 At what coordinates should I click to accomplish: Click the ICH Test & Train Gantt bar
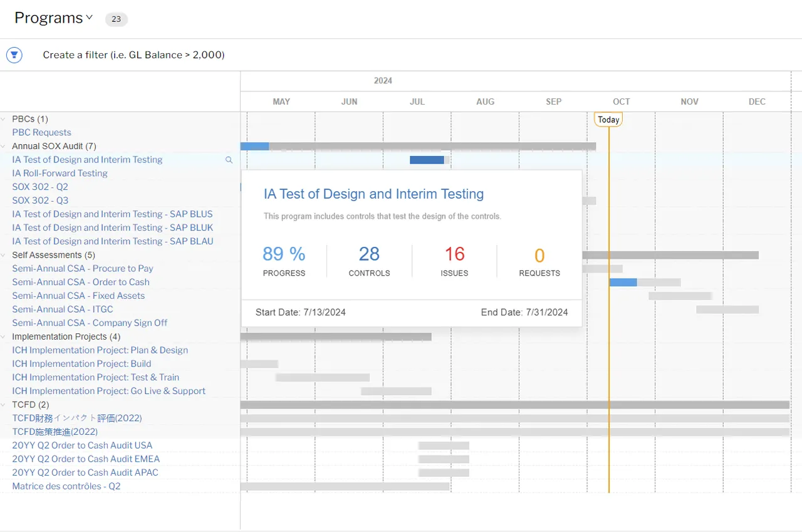pyautogui.click(x=323, y=378)
